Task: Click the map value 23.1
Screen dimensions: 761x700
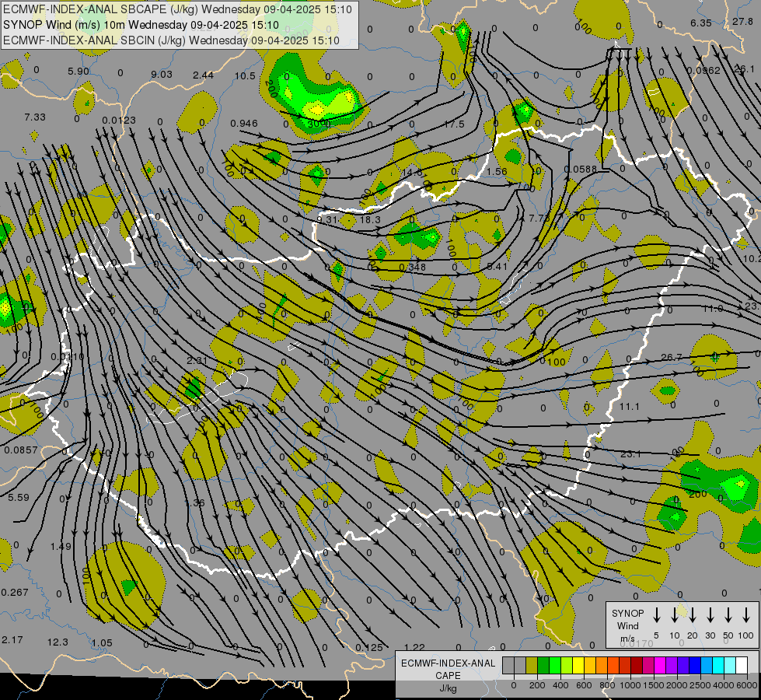Action: [x=630, y=454]
